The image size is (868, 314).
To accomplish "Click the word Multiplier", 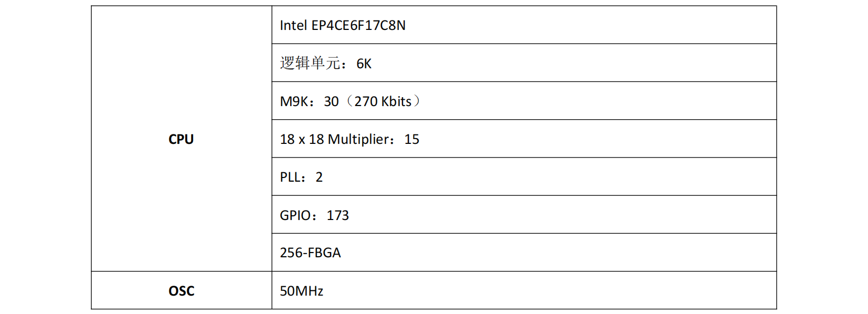I will coord(359,139).
